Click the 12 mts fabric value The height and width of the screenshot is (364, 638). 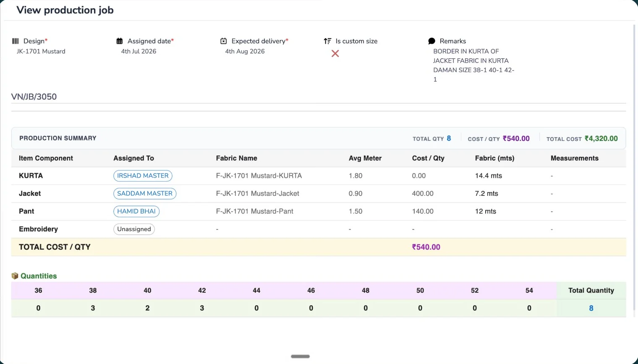click(x=486, y=211)
